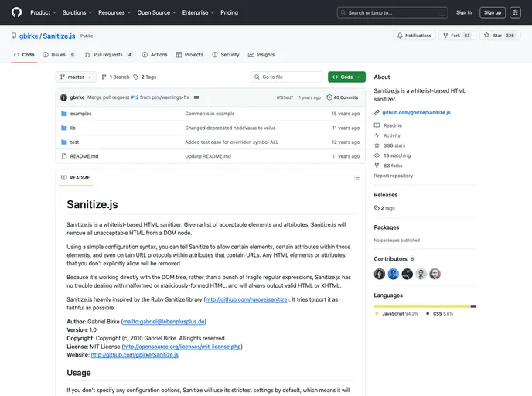Click the fork icon button

(x=445, y=36)
